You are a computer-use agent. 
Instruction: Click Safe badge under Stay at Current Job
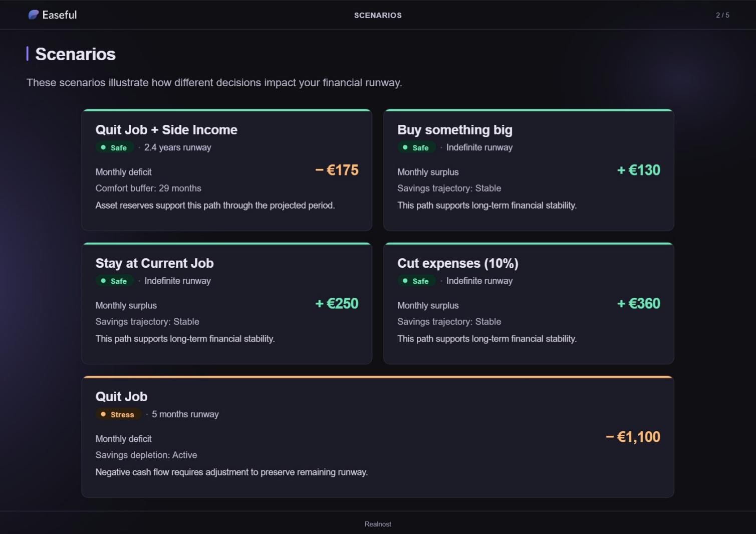114,281
